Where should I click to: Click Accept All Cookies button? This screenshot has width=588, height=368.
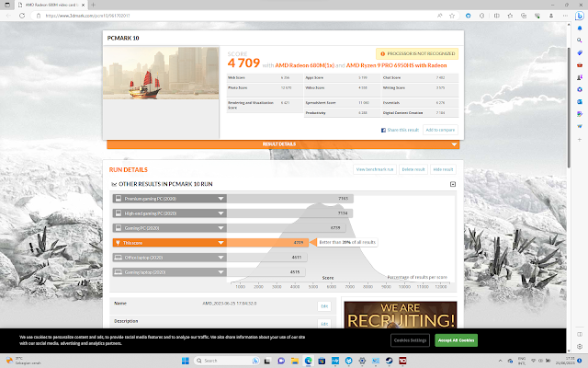click(456, 340)
